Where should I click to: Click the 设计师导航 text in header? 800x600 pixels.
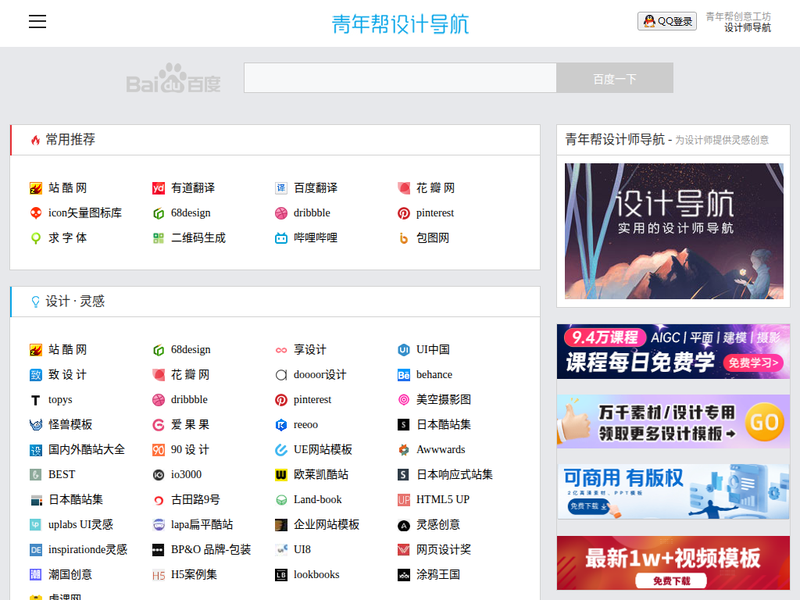pyautogui.click(x=748, y=28)
